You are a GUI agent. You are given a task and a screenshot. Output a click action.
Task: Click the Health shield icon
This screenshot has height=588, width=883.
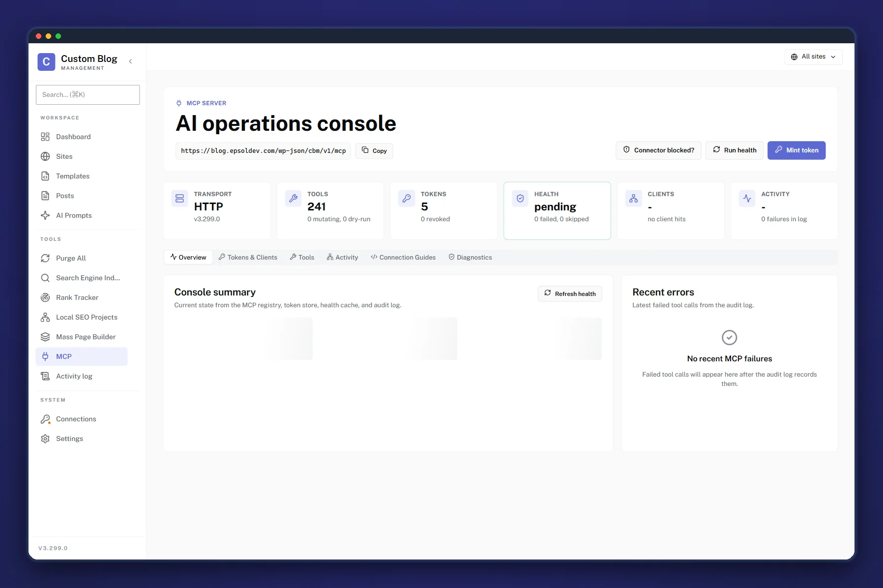pos(520,199)
